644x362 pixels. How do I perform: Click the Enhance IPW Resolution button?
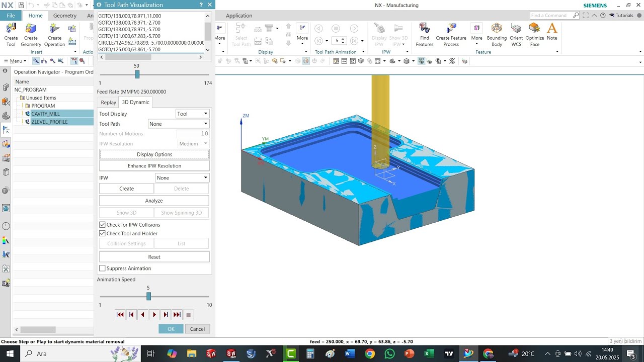[x=154, y=166]
